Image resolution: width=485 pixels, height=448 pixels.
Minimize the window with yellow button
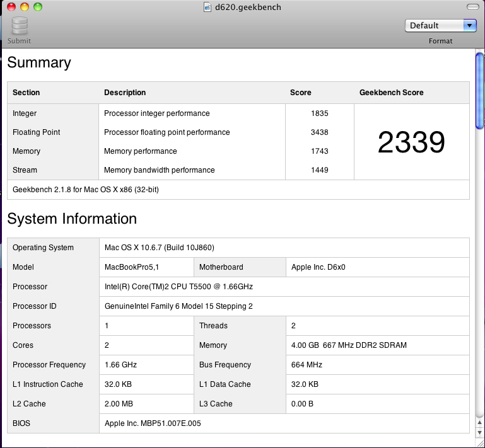pos(25,7)
